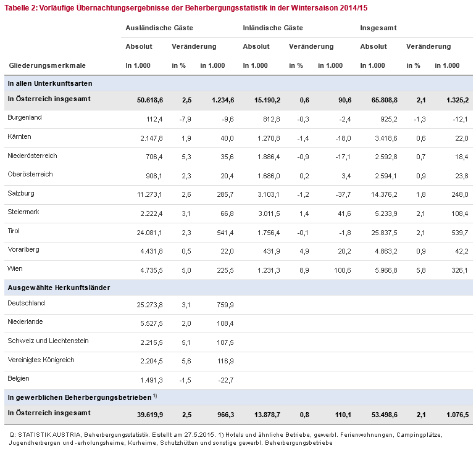The height and width of the screenshot is (451, 476).
Task: Click the Deutschland row label
Action: [x=26, y=303]
